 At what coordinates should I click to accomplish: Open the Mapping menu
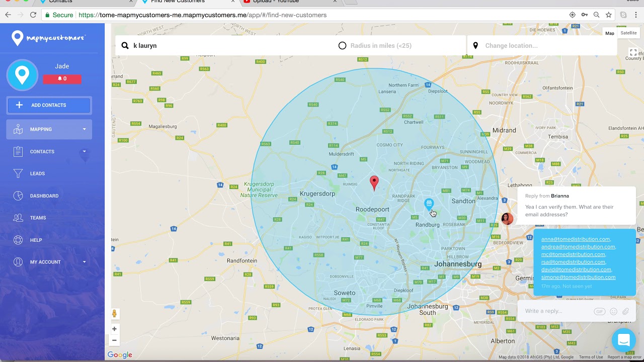[x=49, y=129]
